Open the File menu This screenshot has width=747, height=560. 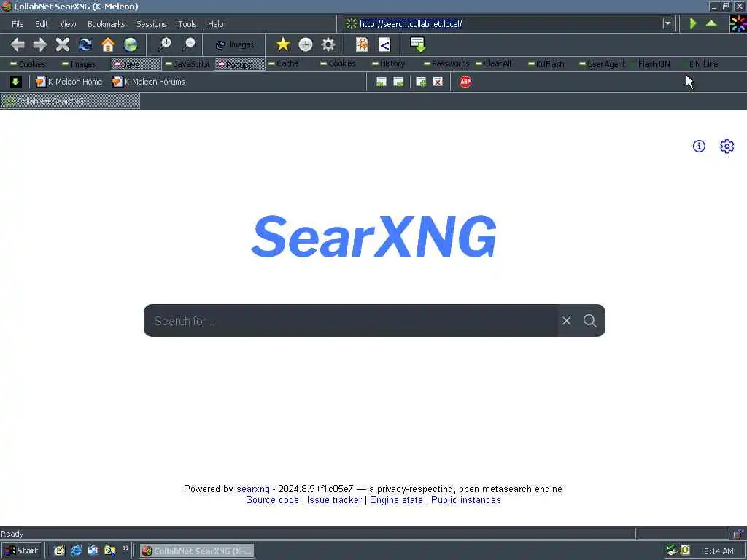[x=18, y=24]
